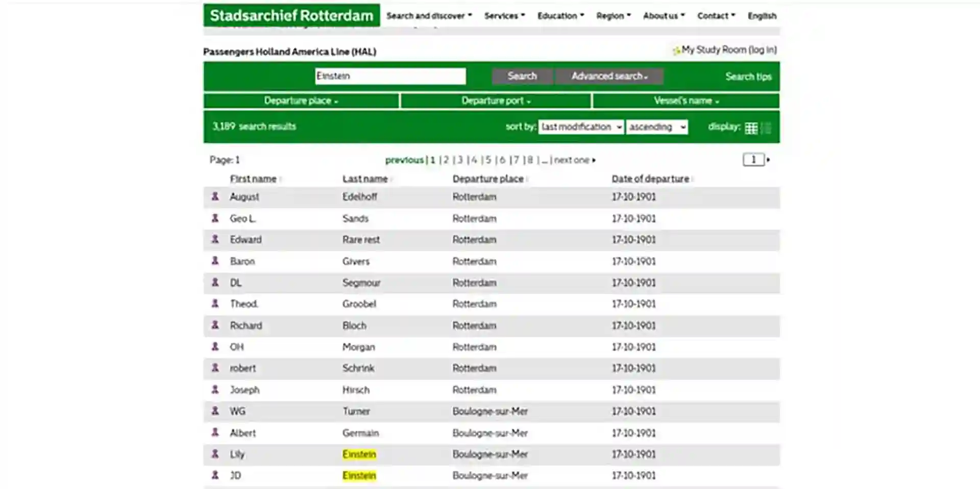Image resolution: width=980 pixels, height=489 pixels.
Task: Click the Einstein search input field
Action: 390,76
